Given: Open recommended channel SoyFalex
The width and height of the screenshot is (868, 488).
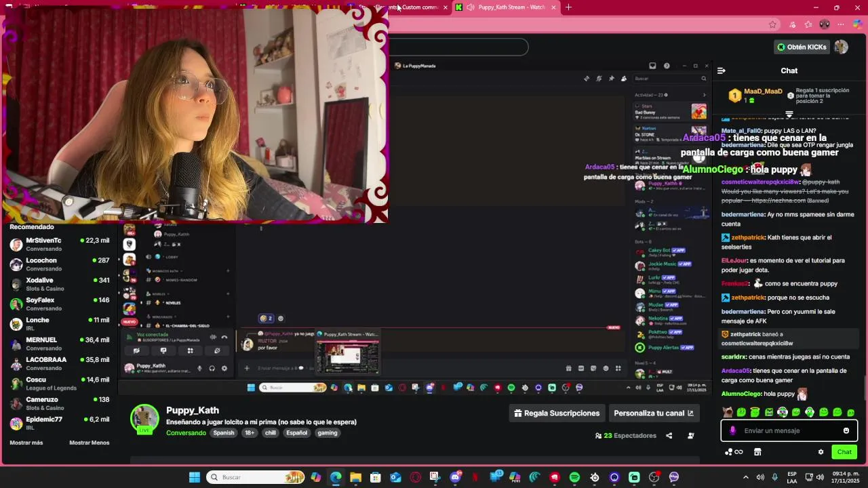Looking at the screenshot, I should (60, 304).
